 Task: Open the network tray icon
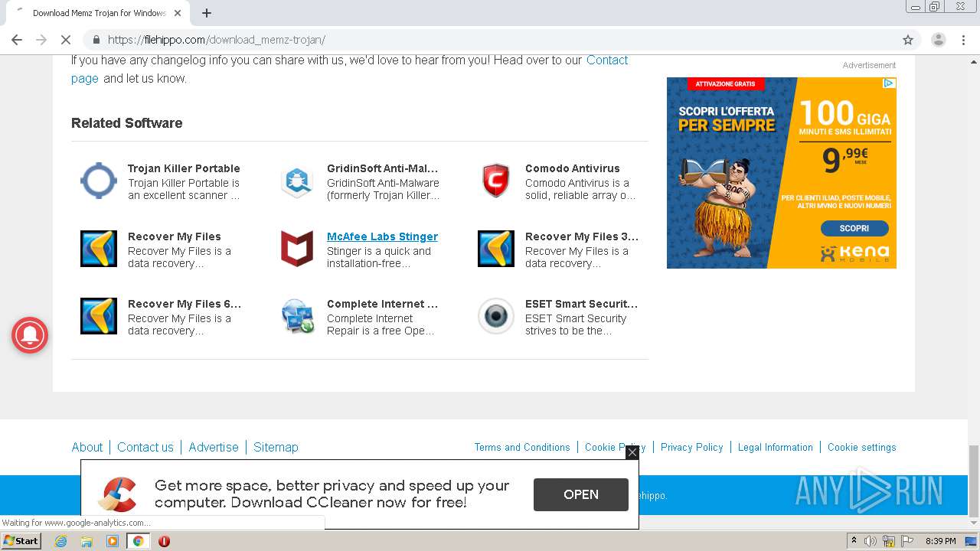(889, 541)
